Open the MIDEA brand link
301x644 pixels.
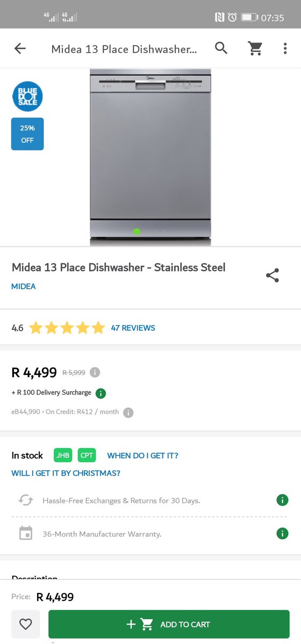pos(24,287)
